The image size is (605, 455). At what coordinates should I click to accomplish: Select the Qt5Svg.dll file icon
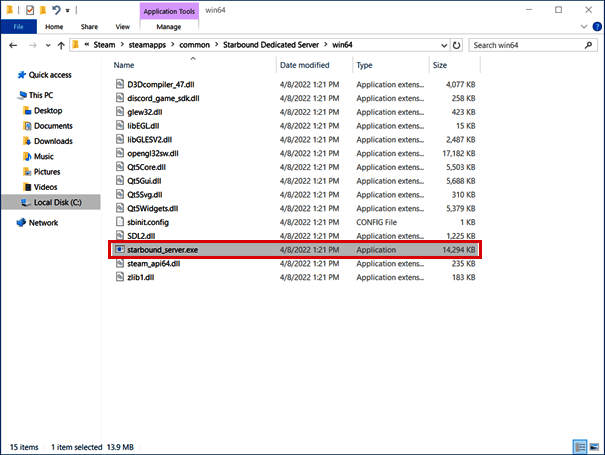click(120, 194)
